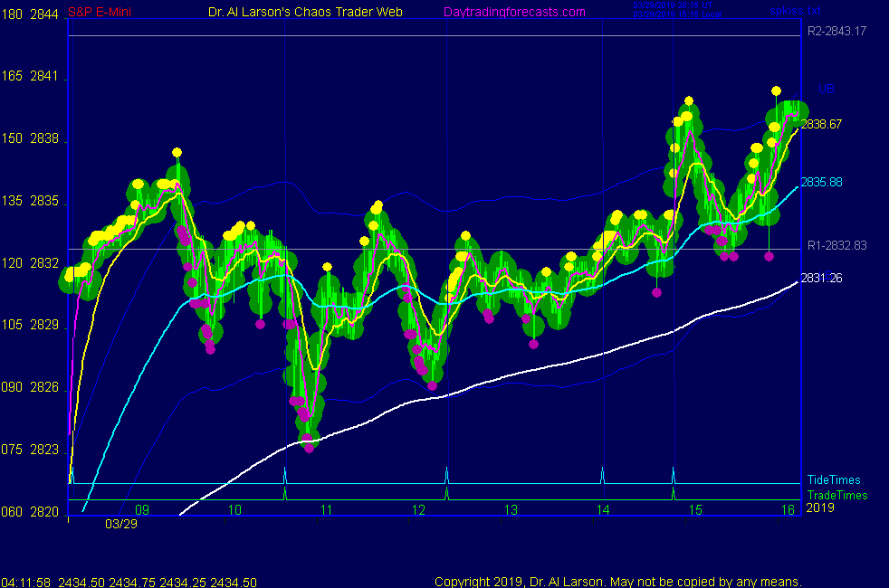Click the 2838 price axis label

pyautogui.click(x=44, y=138)
